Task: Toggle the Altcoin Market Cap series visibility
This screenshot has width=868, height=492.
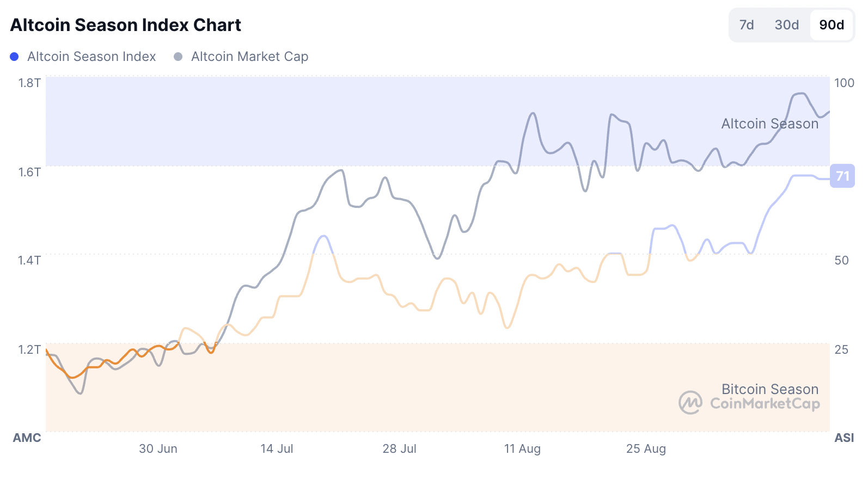Action: (x=249, y=56)
